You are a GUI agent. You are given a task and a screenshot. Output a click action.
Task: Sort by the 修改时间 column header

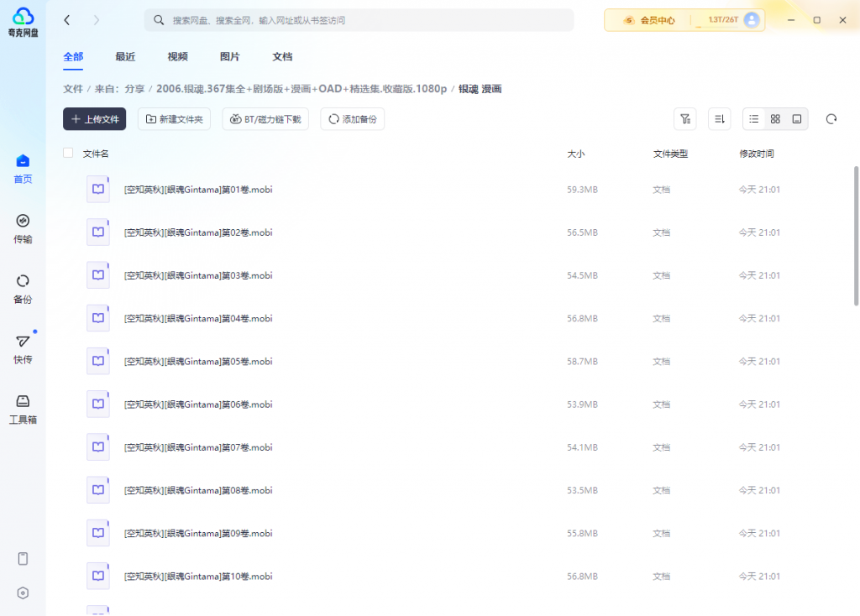[757, 154]
